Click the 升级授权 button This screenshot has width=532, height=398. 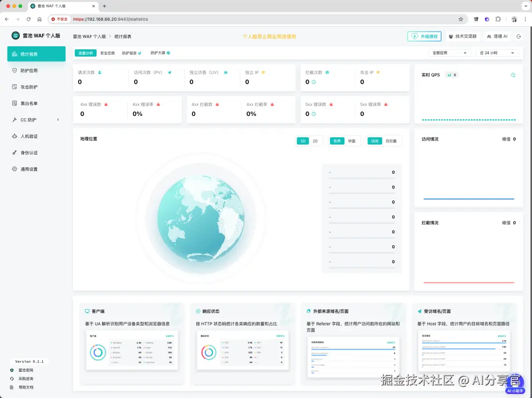pyautogui.click(x=424, y=36)
